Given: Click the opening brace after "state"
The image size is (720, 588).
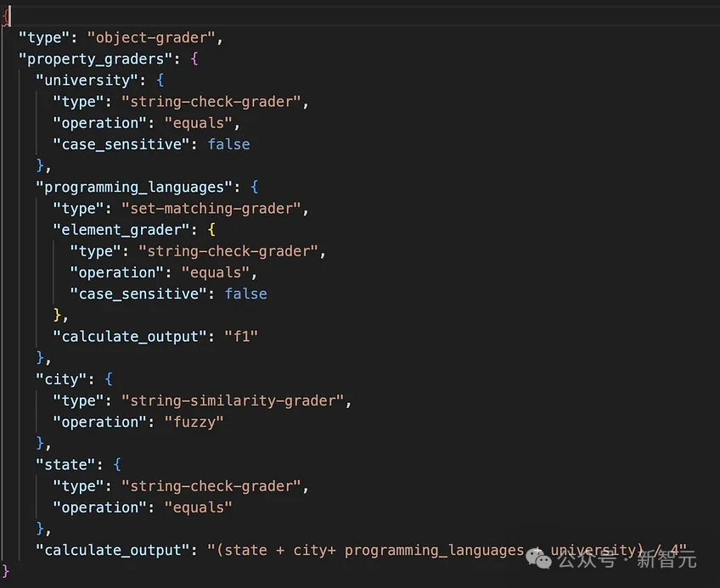Looking at the screenshot, I should point(117,464).
